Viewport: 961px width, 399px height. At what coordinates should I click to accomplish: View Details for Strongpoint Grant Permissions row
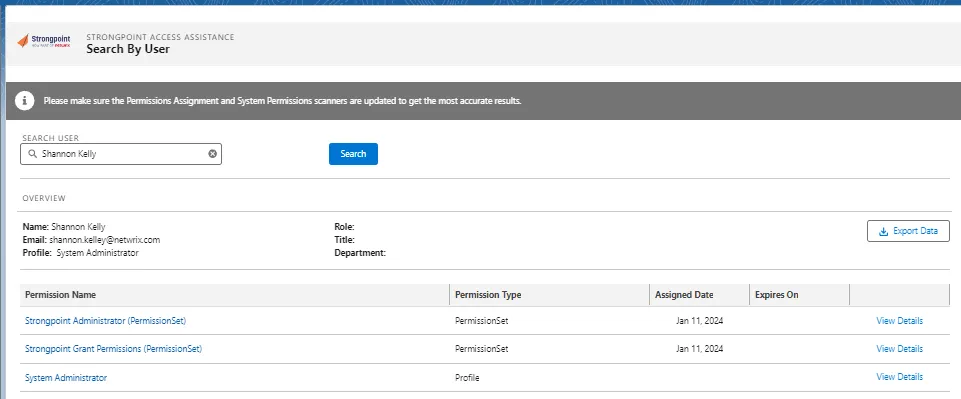[899, 349]
